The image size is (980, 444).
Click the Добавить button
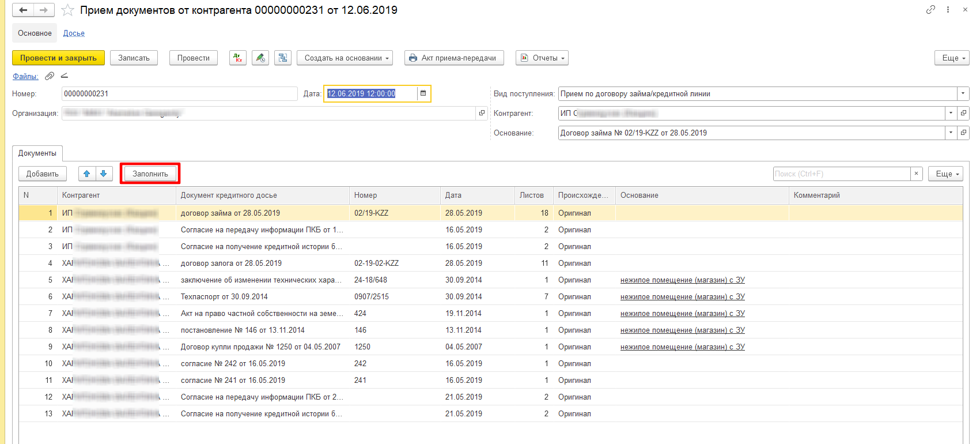tap(42, 174)
